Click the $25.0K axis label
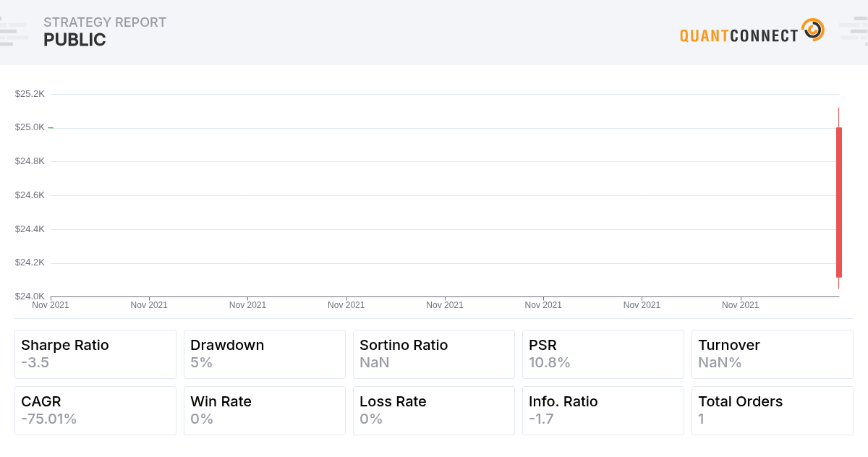The image size is (868, 457). pyautogui.click(x=30, y=127)
